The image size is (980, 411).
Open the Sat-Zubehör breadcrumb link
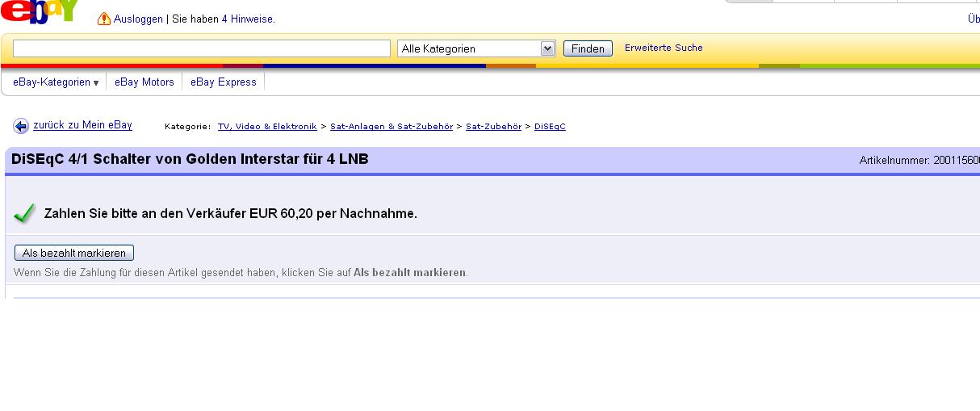pyautogui.click(x=493, y=127)
